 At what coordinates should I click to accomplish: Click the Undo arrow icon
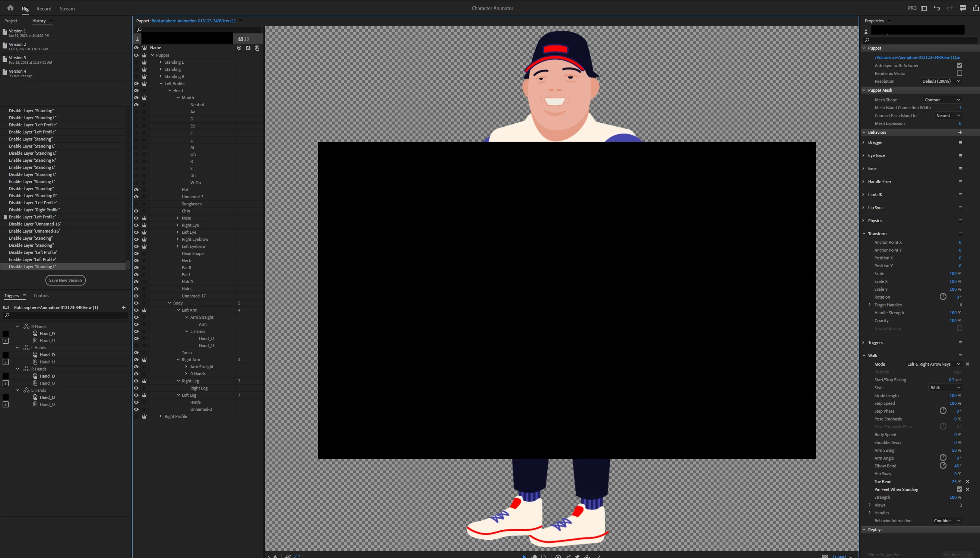click(937, 8)
